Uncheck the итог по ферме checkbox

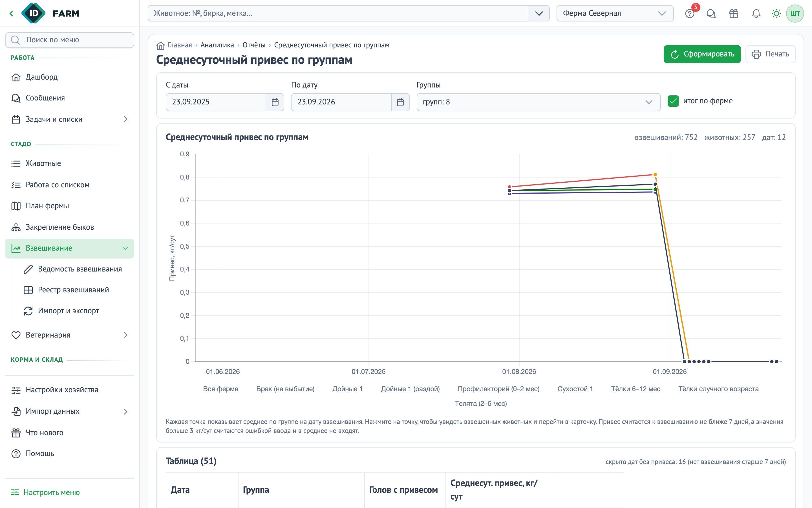click(673, 101)
